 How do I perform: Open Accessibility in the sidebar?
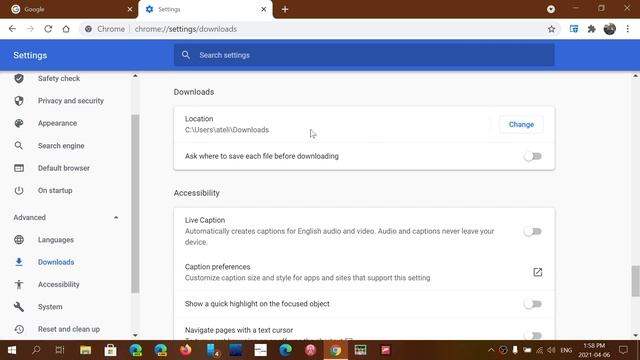59,284
